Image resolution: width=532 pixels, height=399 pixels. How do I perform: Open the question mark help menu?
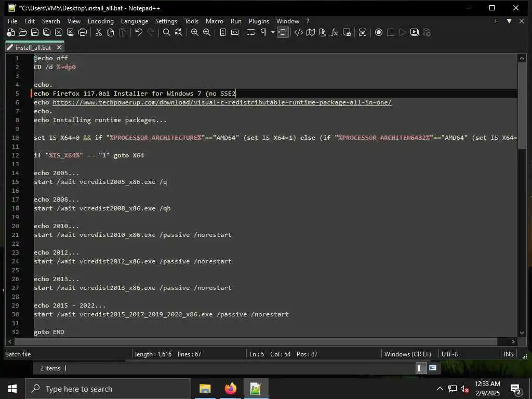(308, 21)
